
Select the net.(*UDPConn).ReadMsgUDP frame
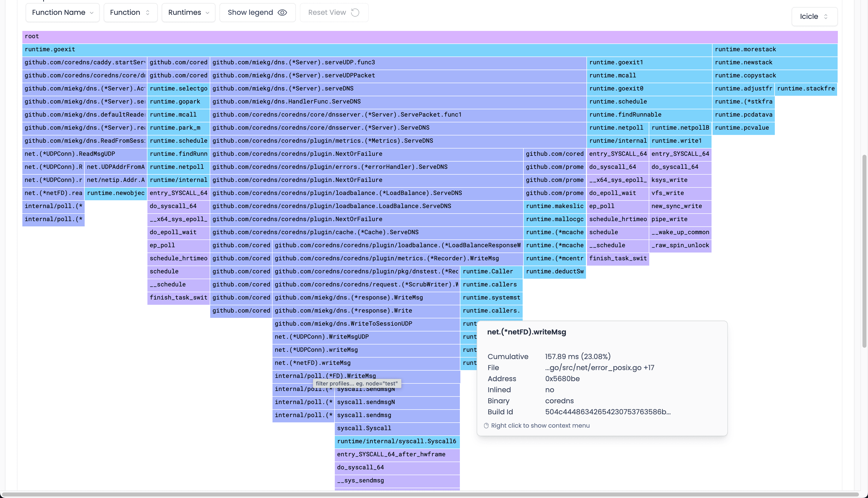[84, 154]
